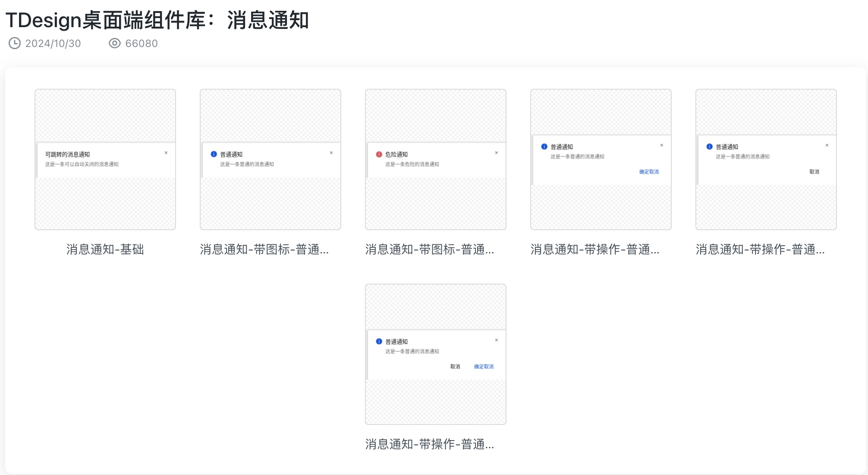The width and height of the screenshot is (868, 475).
Task: Click the 消息通知-基础 caption
Action: coord(105,249)
